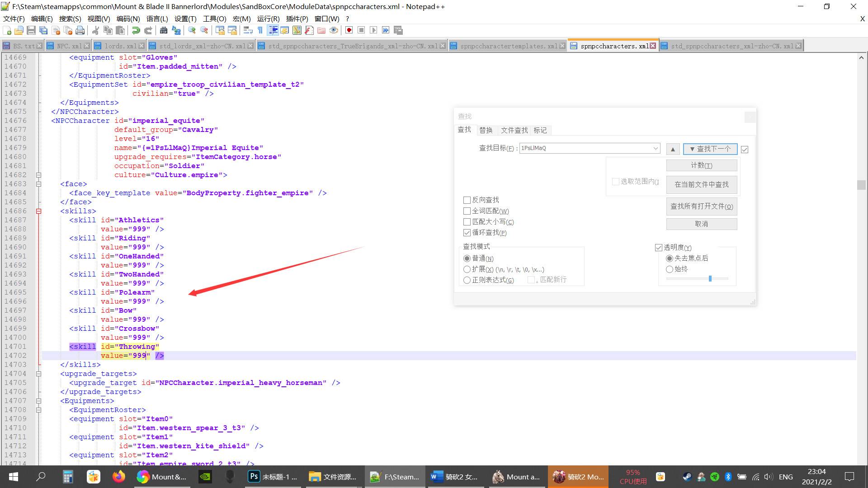This screenshot has width=868, height=488.
Task: Toggle the 透明度 checkbox
Action: point(659,248)
